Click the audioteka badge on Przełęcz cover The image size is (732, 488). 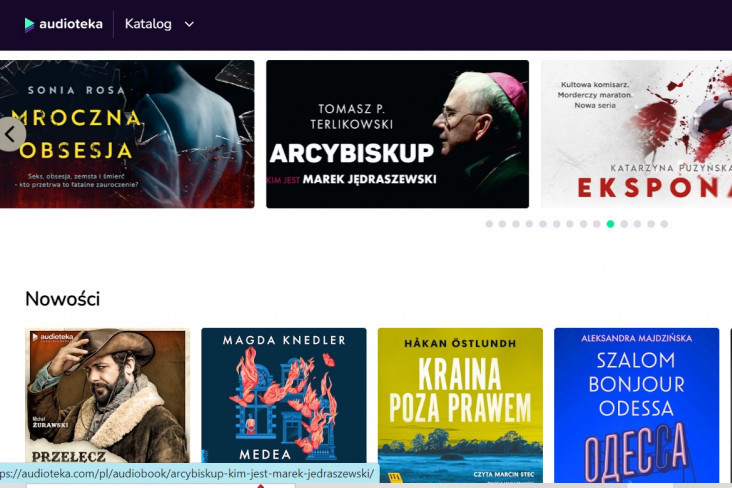(x=52, y=337)
